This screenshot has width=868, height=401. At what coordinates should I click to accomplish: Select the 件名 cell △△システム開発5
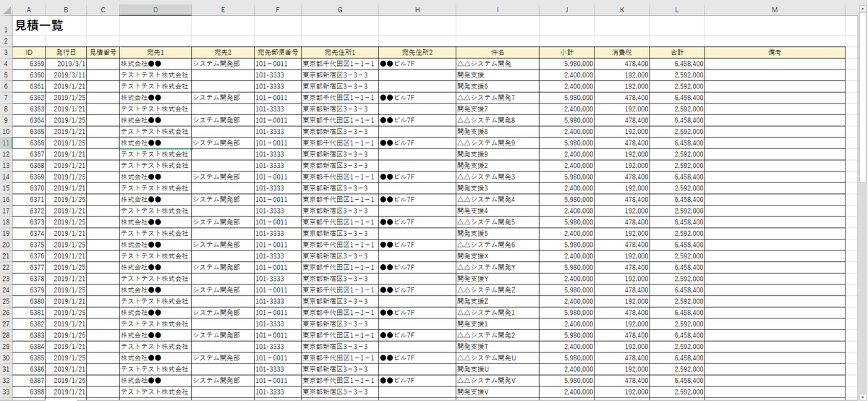click(x=498, y=222)
